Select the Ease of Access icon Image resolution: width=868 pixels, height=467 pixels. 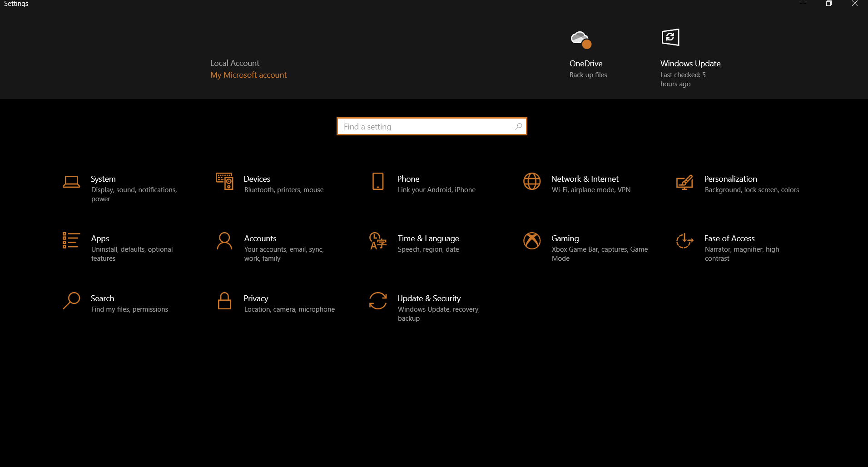(684, 241)
